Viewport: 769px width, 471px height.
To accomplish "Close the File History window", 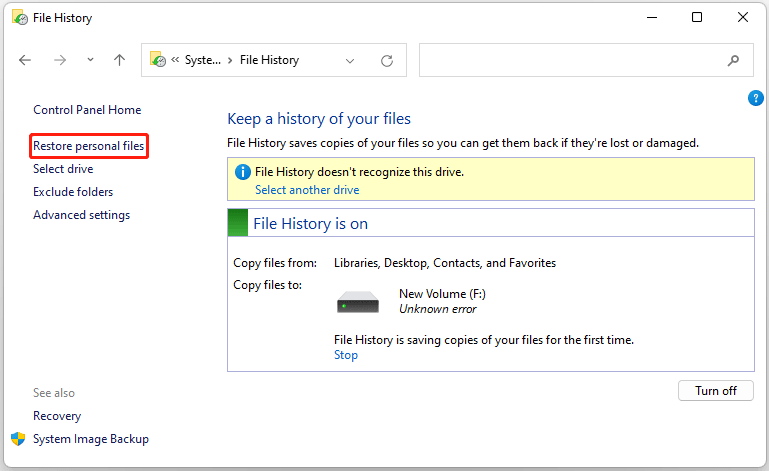I will [743, 17].
